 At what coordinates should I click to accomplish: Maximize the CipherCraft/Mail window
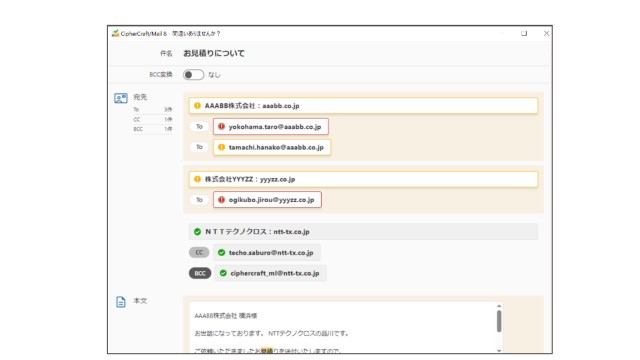524,33
